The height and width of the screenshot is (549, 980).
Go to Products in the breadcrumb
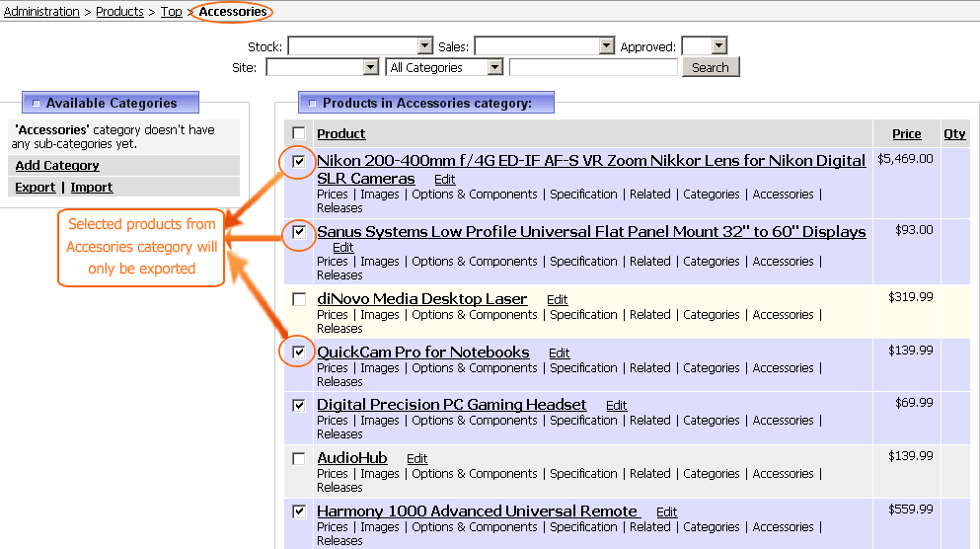(x=119, y=11)
